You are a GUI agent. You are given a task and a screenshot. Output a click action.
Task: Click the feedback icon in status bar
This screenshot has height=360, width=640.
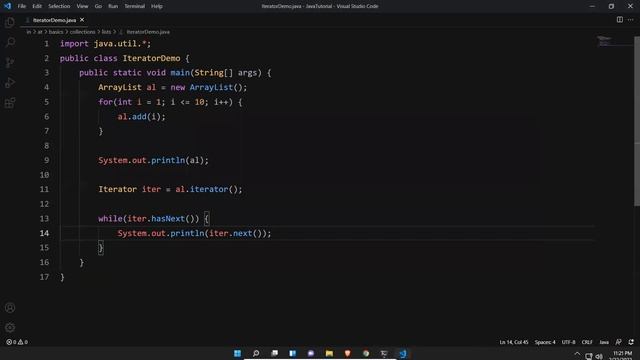pyautogui.click(x=619, y=342)
